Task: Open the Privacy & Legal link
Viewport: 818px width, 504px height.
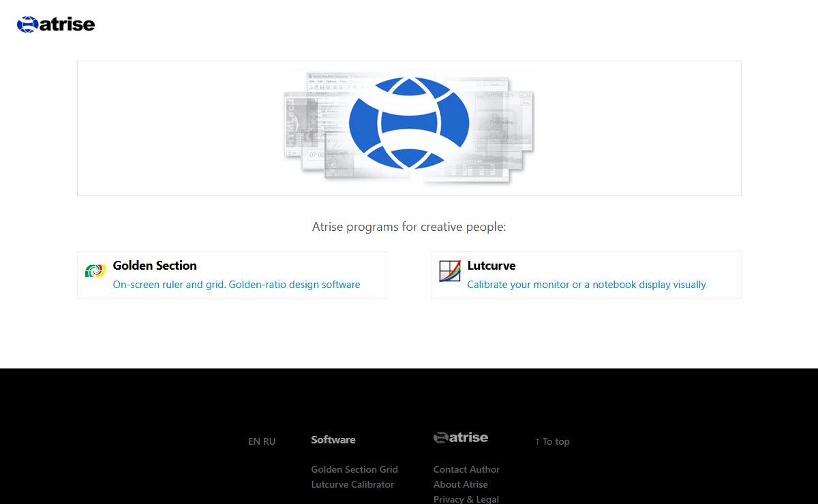Action: click(x=466, y=499)
